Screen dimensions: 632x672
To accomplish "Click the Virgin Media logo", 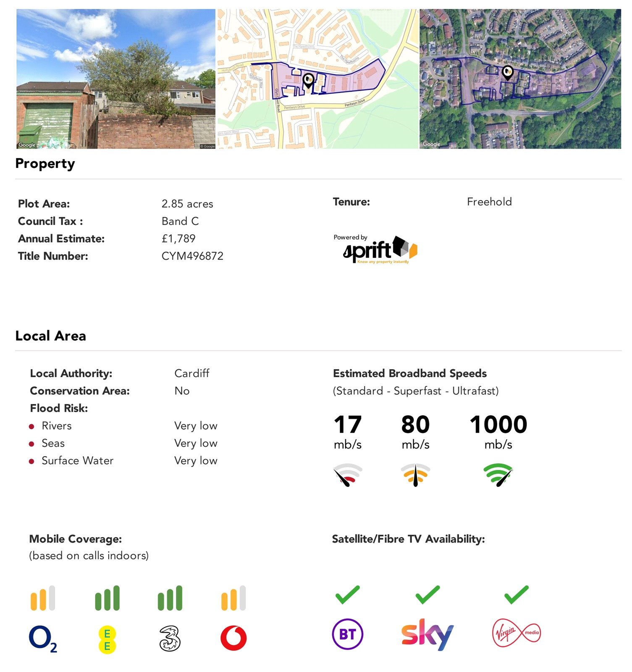I will tap(516, 633).
